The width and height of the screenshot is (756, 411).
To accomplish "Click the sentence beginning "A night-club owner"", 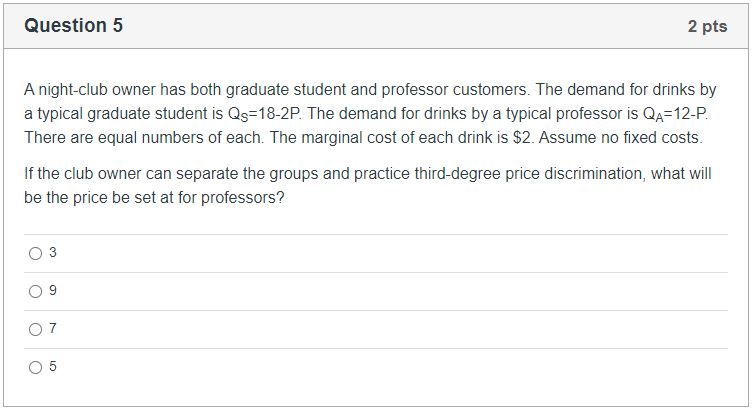I will coord(277,90).
